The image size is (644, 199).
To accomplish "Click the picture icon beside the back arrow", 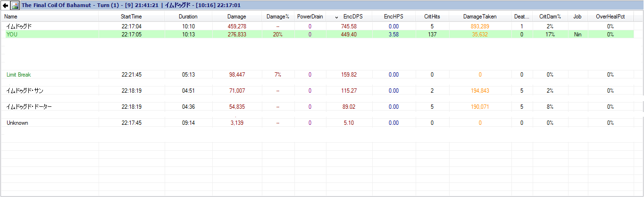I will (x=15, y=6).
